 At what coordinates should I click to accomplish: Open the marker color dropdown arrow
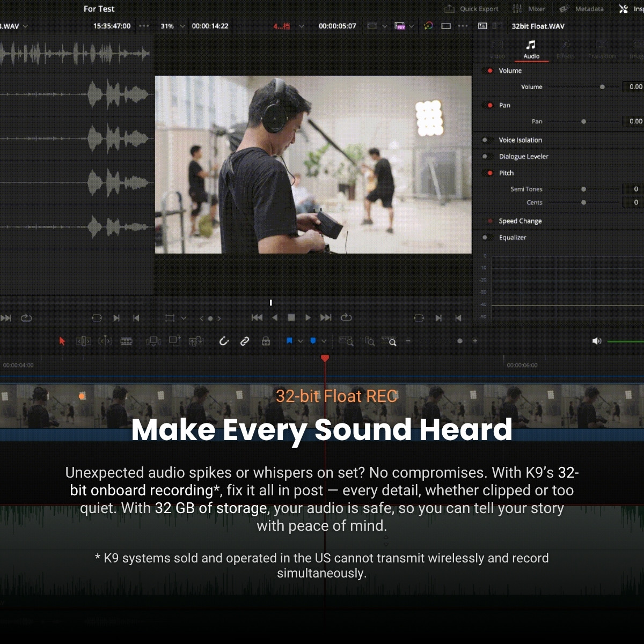(x=324, y=341)
